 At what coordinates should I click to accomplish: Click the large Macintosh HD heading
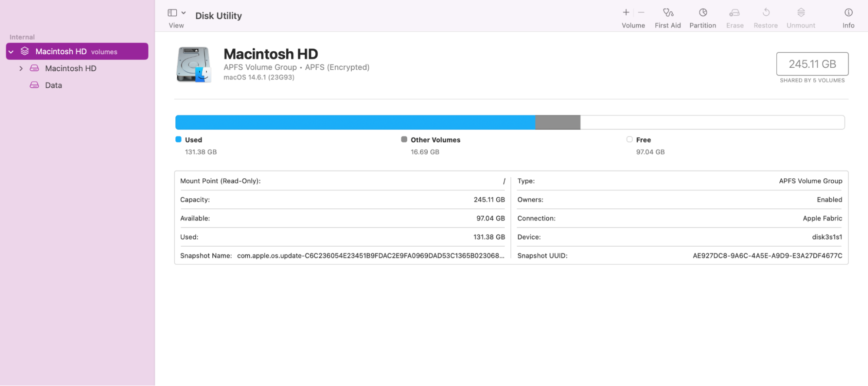[271, 54]
